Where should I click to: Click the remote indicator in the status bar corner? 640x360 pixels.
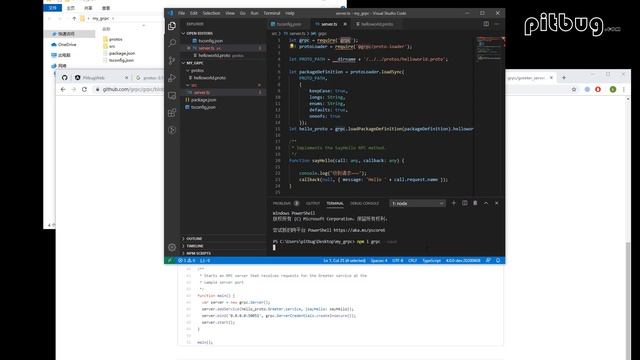point(170,260)
